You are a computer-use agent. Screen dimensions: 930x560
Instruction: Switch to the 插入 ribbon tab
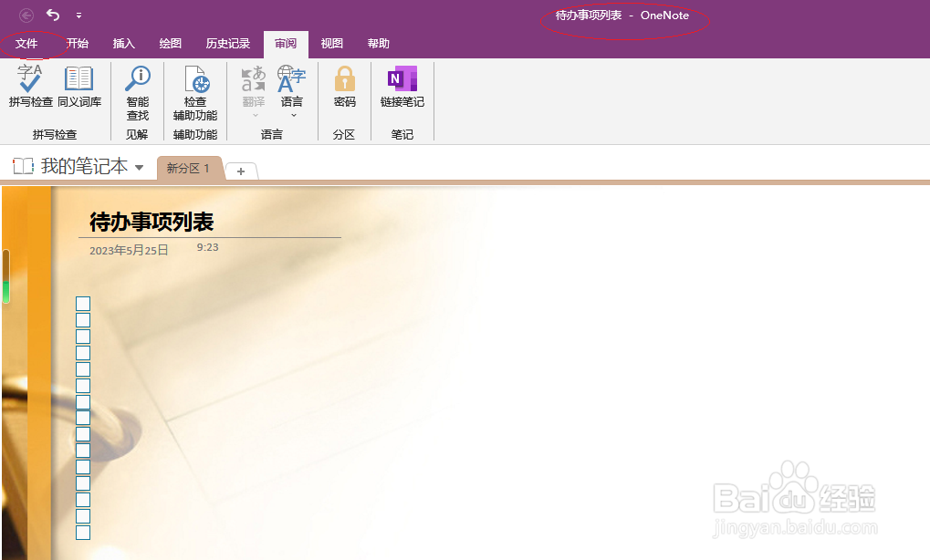[x=124, y=43]
